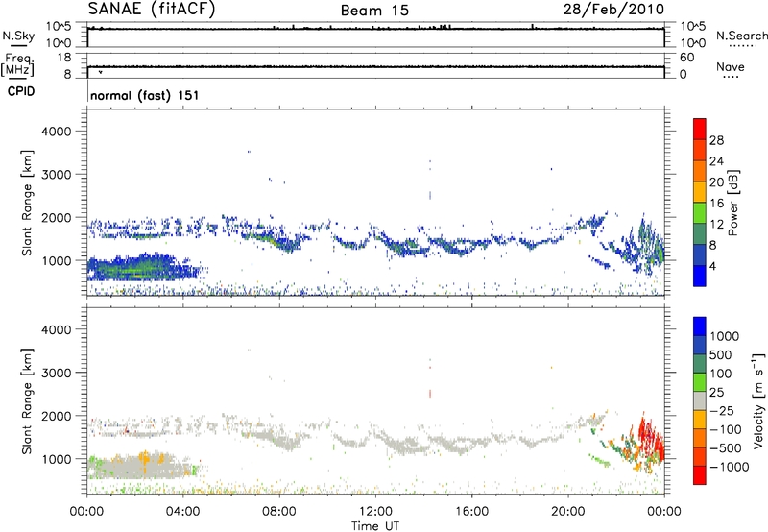
Task: Click the 'Power [dB]' colorbar title
Action: (x=733, y=203)
